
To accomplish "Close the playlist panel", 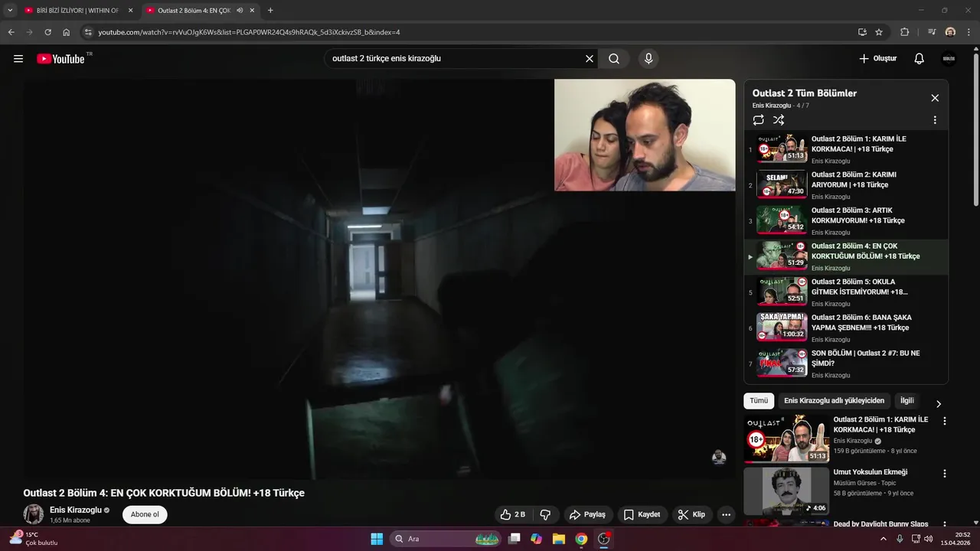I will click(935, 98).
